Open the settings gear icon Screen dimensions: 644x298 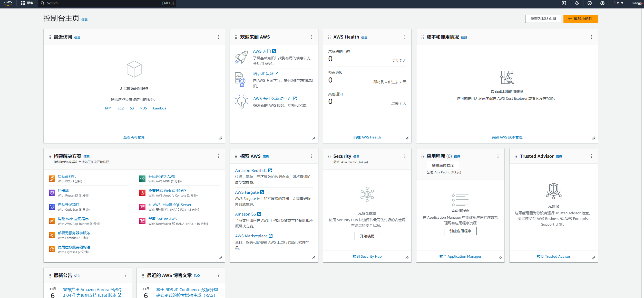click(602, 3)
